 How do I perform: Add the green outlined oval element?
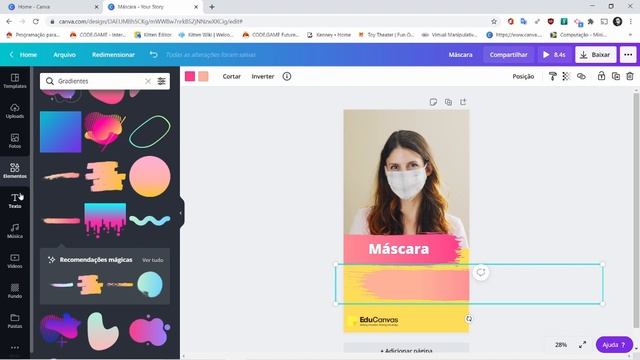pos(150,131)
